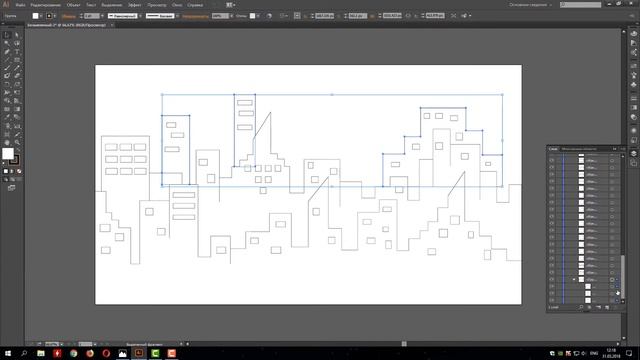Swap fill and stroke colors arrow
Image resolution: width=640 pixels, height=360 pixels.
18,150
